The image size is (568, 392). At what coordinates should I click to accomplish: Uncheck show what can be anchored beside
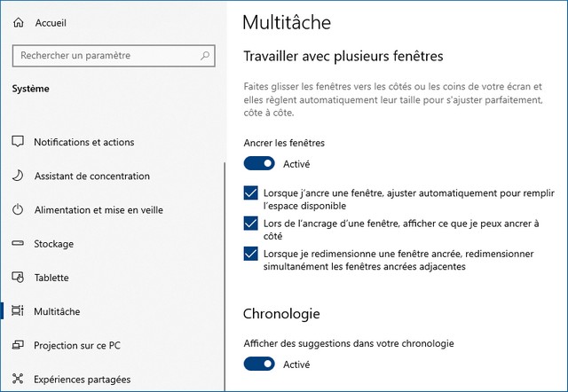[x=250, y=223]
